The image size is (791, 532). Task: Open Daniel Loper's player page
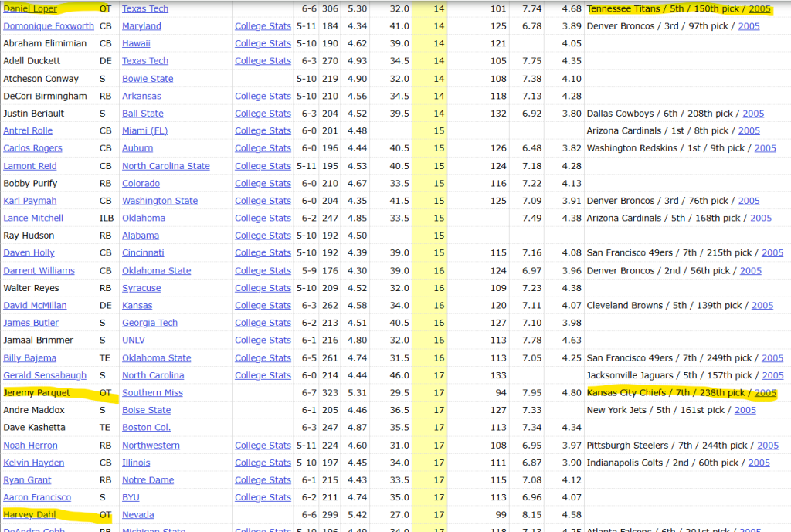point(30,8)
